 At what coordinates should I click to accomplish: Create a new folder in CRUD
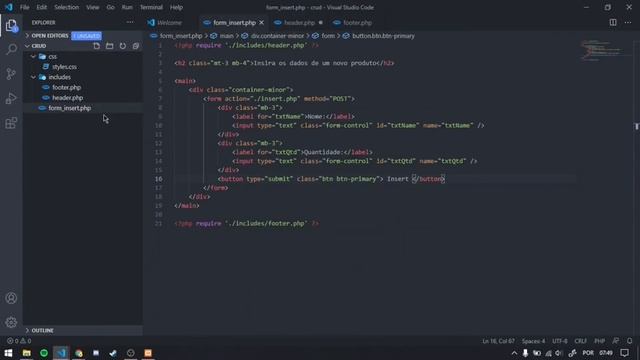point(109,46)
